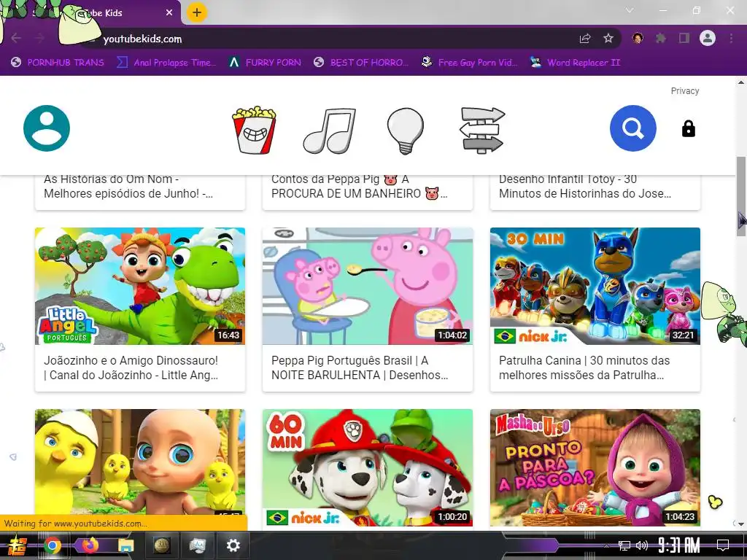
Task: Play the Joãozinho e o Amigo Dinossauro thumbnail
Action: [140, 286]
